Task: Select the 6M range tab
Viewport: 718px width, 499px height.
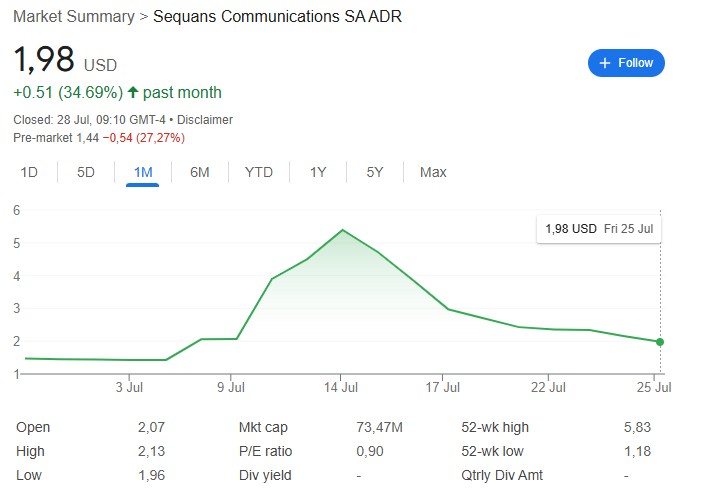Action: [200, 172]
